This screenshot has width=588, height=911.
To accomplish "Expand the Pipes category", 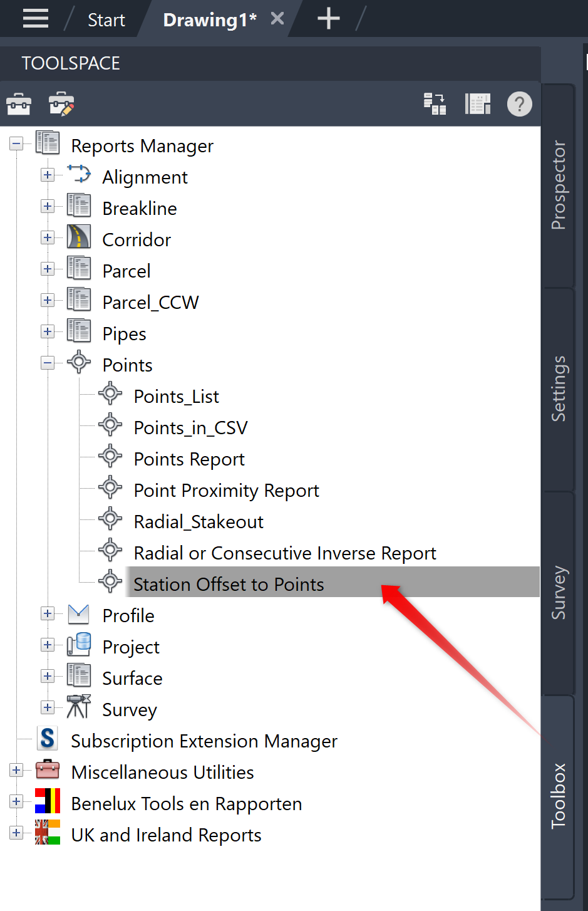I will [48, 331].
